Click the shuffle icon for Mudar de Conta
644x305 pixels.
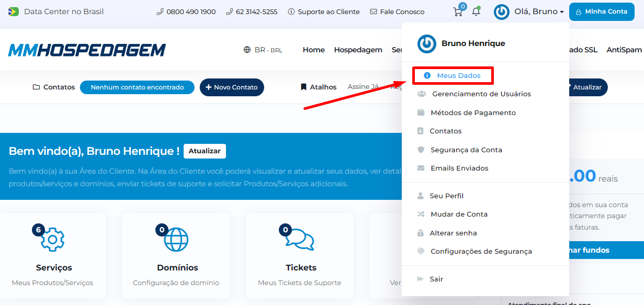pyautogui.click(x=421, y=214)
